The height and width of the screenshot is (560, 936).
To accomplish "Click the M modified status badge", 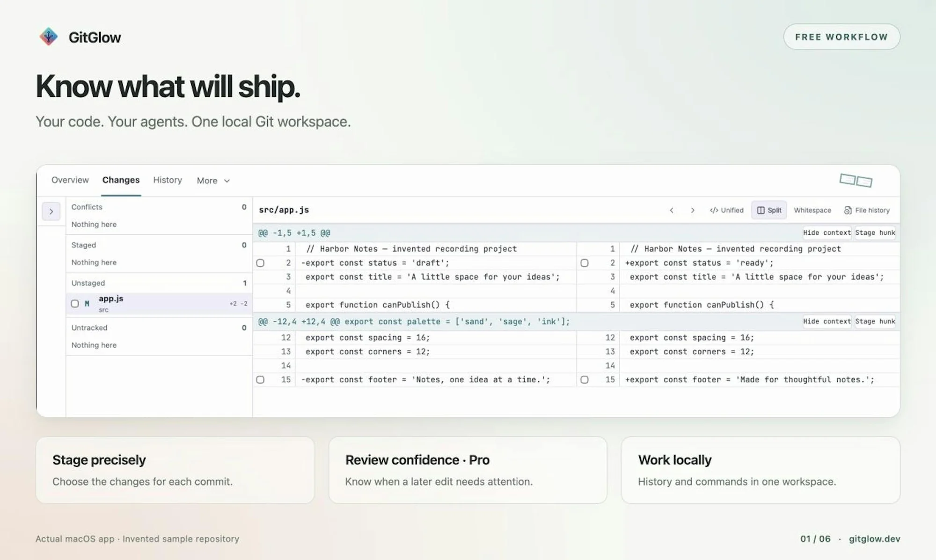I will 87,304.
